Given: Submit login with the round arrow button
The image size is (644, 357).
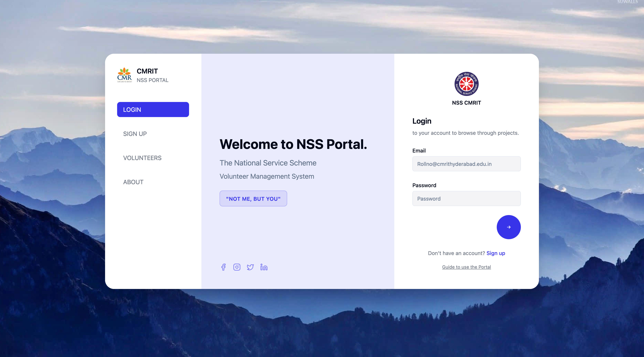Looking at the screenshot, I should click(508, 227).
